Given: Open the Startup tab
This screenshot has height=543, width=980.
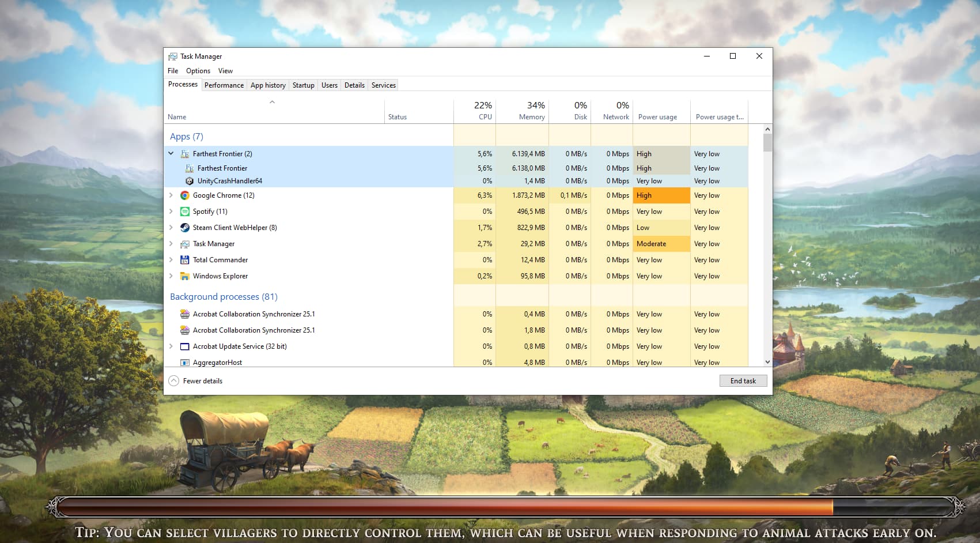Looking at the screenshot, I should tap(303, 85).
